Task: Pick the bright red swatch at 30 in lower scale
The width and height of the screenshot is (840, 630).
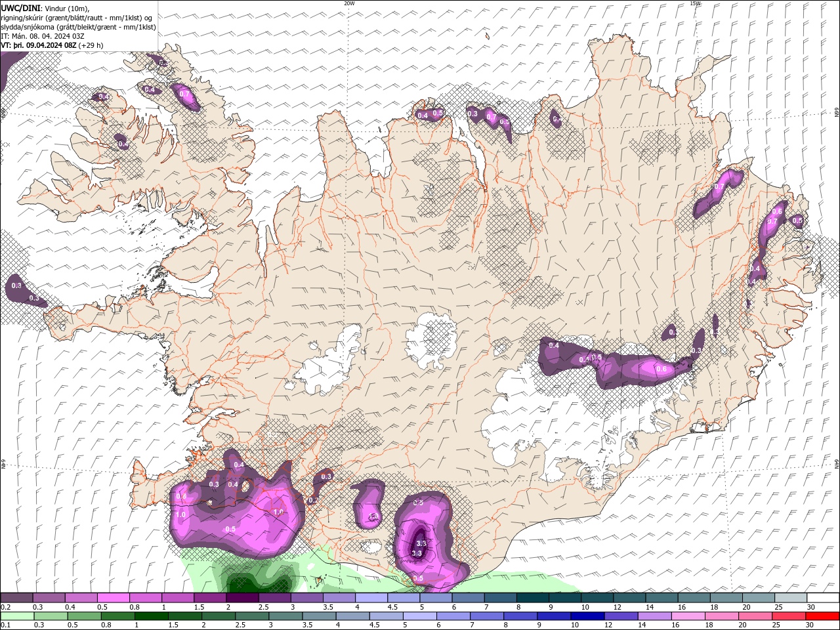Action: pos(822,616)
